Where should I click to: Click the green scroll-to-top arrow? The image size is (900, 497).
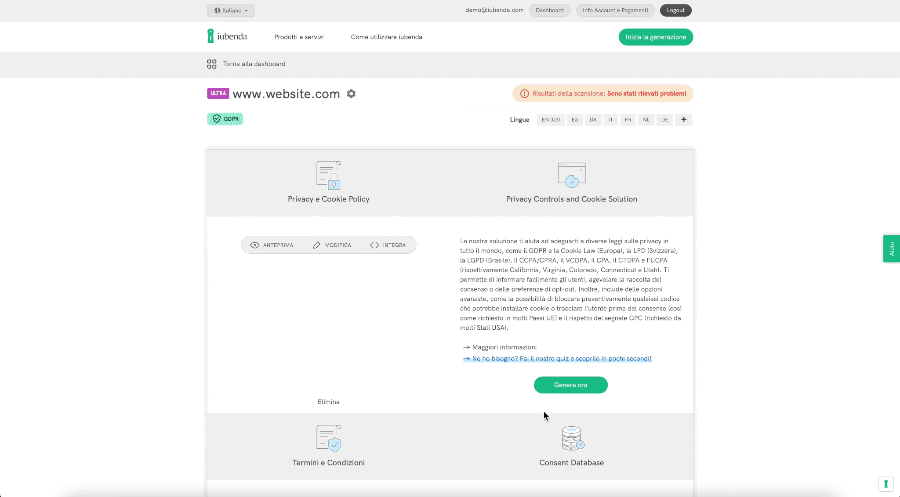coord(885,484)
